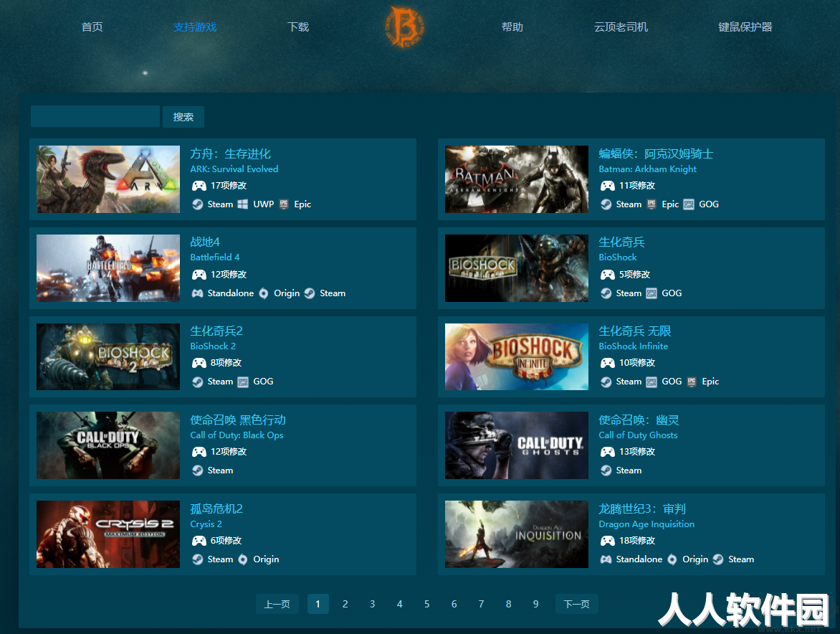The width and height of the screenshot is (840, 634).
Task: Click the Steam icon on BioShock 2
Action: tap(198, 382)
